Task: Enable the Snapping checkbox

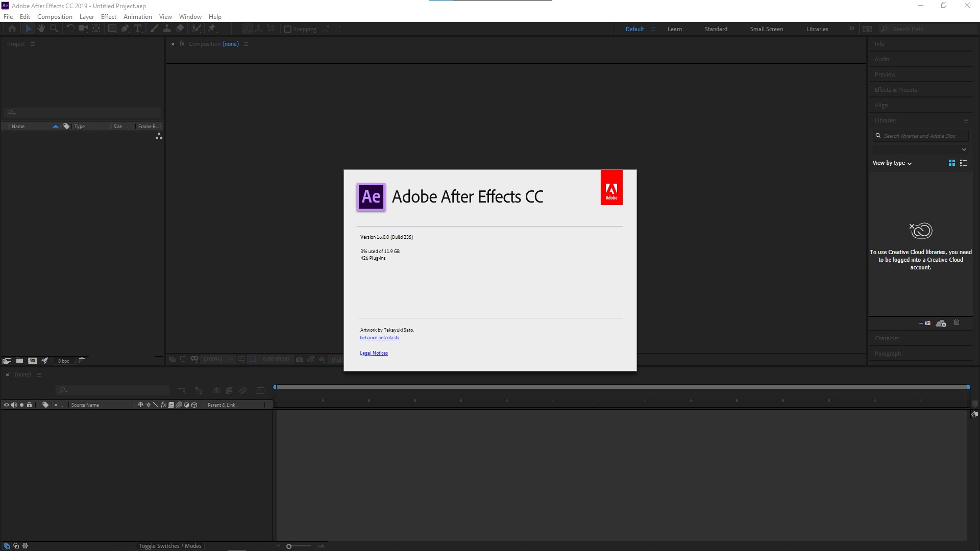Action: 288,29
